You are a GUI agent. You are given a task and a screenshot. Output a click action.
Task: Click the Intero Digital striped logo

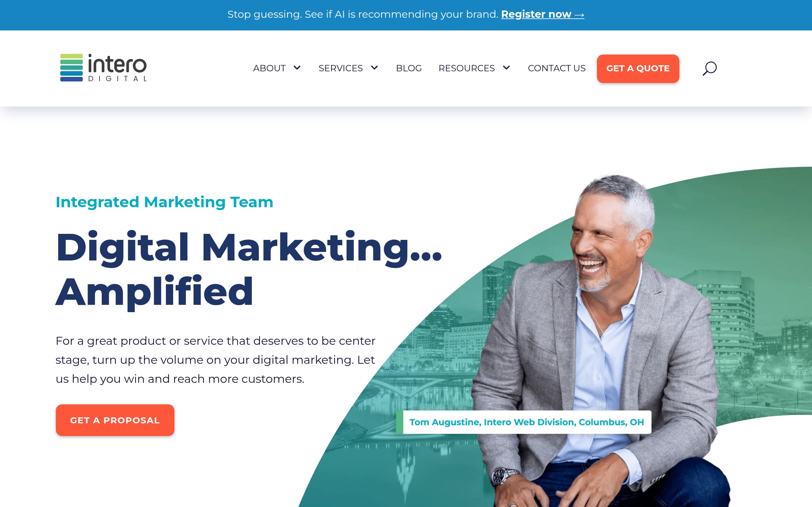pos(71,67)
